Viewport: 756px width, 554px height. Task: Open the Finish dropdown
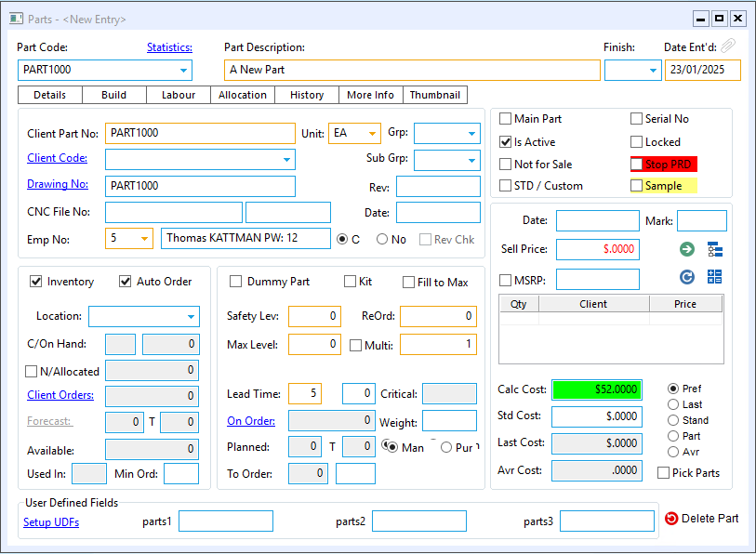(653, 70)
